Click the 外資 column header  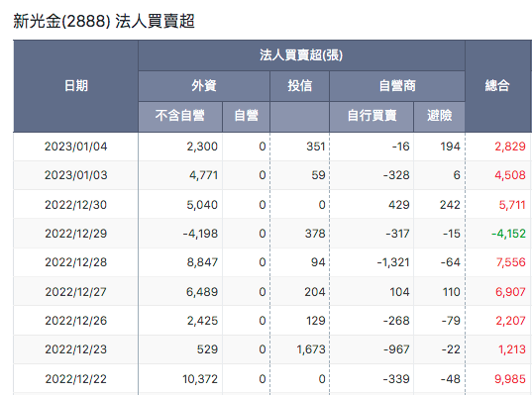click(x=204, y=86)
